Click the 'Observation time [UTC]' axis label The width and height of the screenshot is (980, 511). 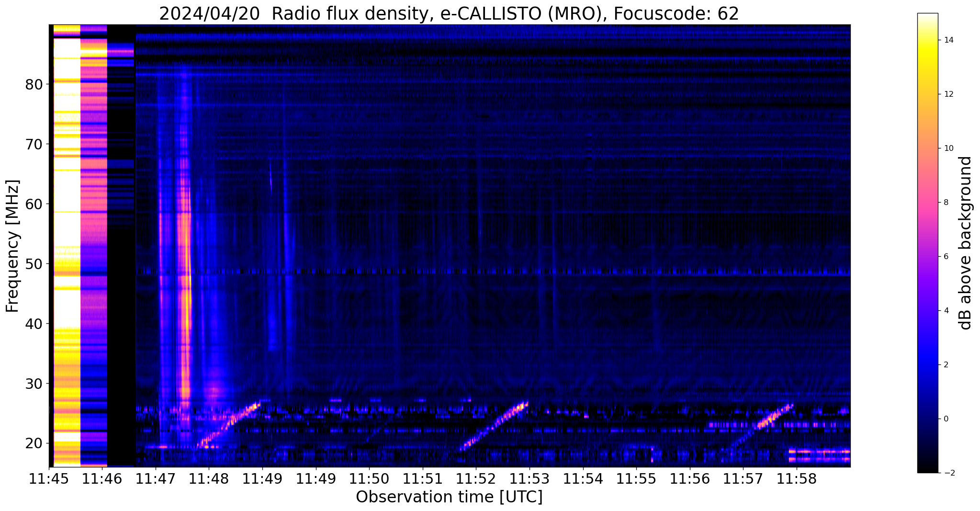tap(449, 497)
